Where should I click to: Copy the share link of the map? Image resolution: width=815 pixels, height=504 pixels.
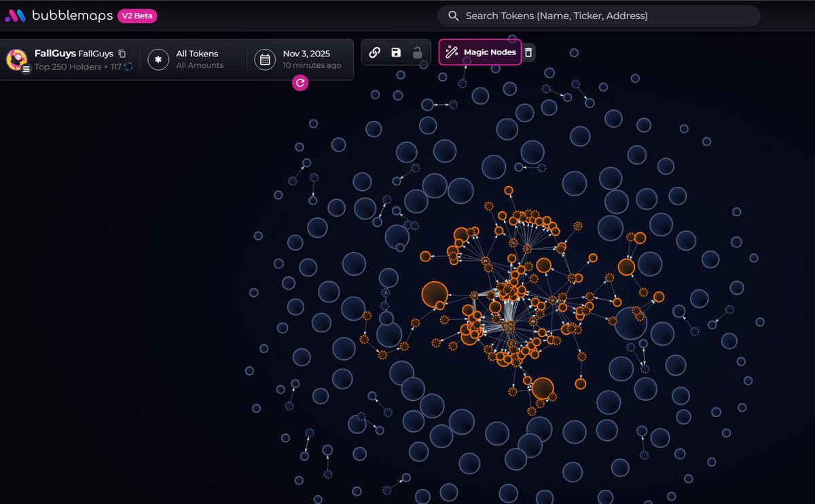pyautogui.click(x=375, y=52)
